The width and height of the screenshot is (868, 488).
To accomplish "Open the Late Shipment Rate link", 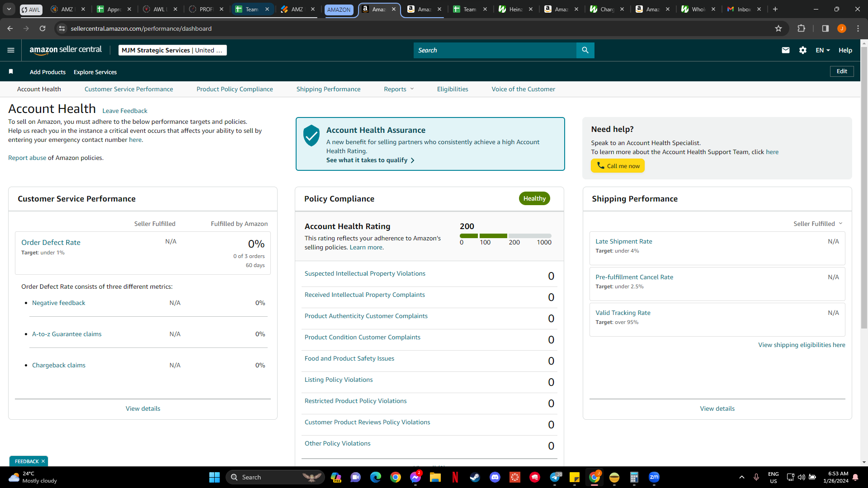I will [x=624, y=241].
